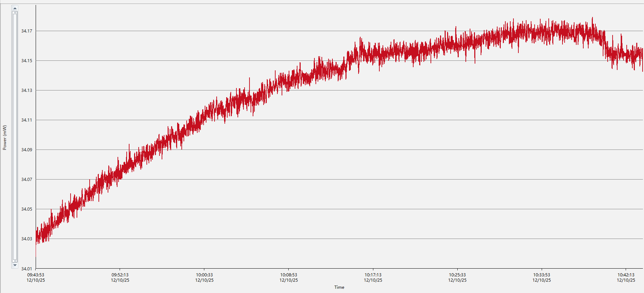Image resolution: width=644 pixels, height=293 pixels.
Task: Click the top grip handle of the range slider
Action: tap(15, 13)
